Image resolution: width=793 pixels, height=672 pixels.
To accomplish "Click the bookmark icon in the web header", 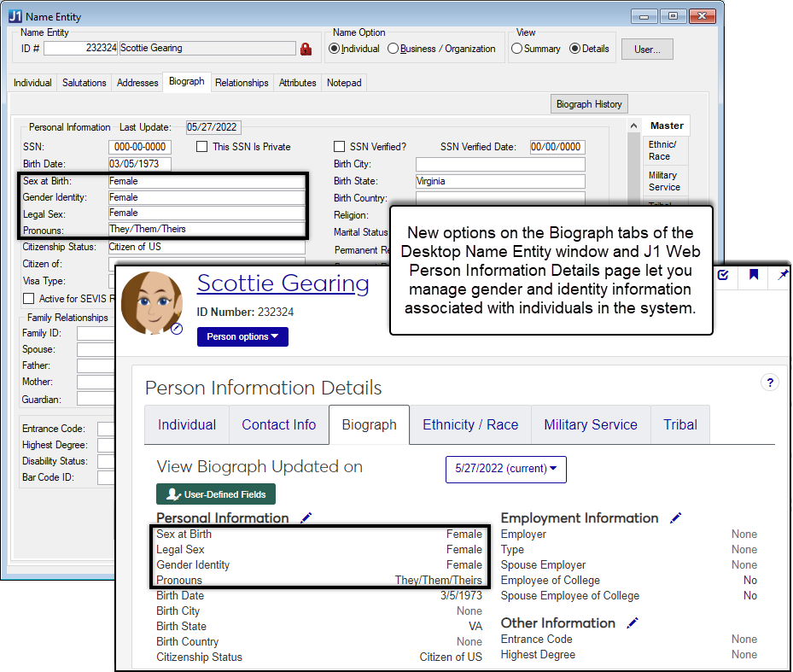I will [x=754, y=275].
